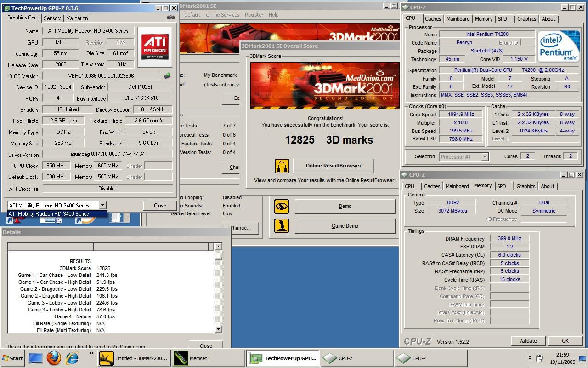Screen dimensions: 588x368
Task: Choose highlighted ATI Mobility Radeon HD 3400 list entry
Action: [x=57, y=214]
